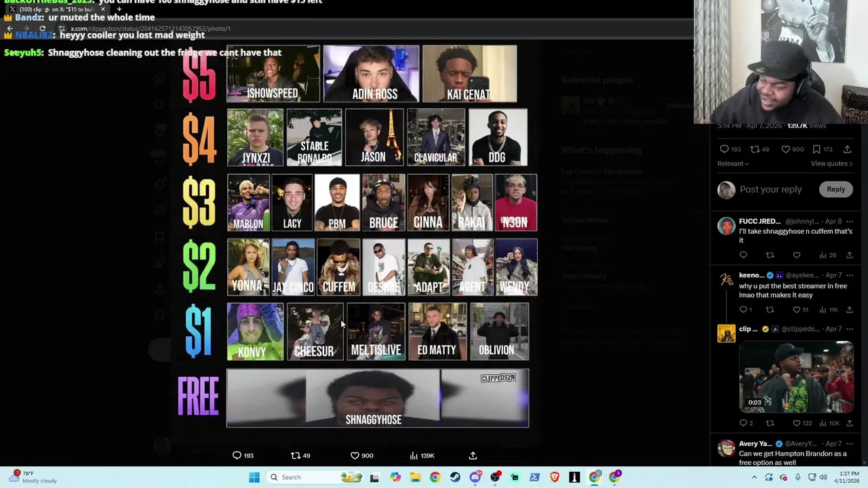Click Avery Ya's monkey avatar
Image resolution: width=868 pixels, height=488 pixels.
[726, 449]
